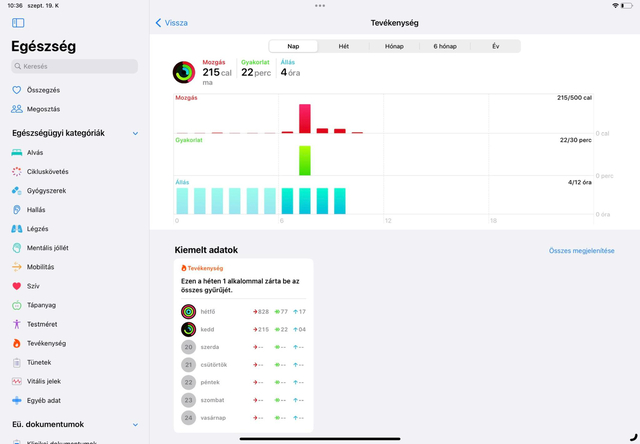This screenshot has height=444, width=640.
Task: Open Egyéb adat plus icon
Action: (17, 400)
